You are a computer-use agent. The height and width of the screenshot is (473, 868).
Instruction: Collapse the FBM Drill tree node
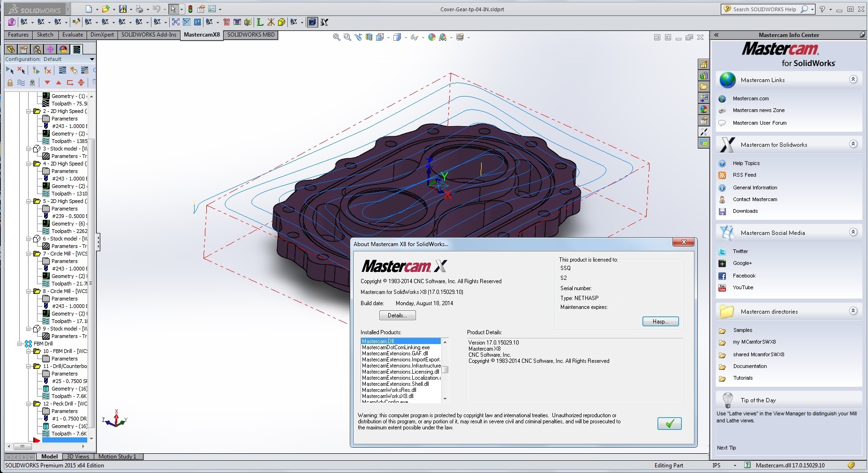[20, 344]
